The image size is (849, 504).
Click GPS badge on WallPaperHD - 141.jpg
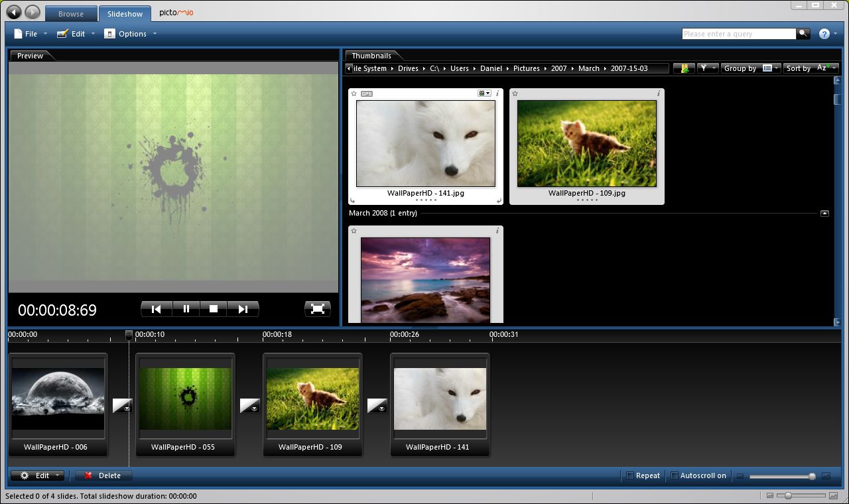[x=367, y=94]
